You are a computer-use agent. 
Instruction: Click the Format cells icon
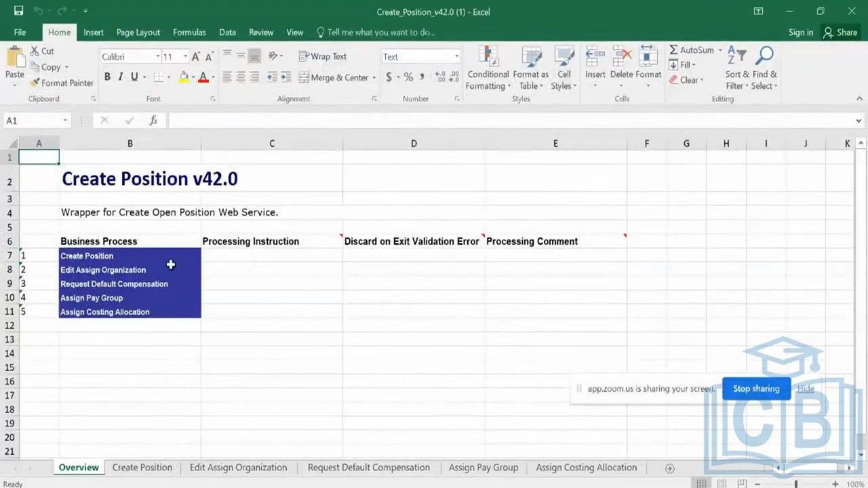tap(648, 58)
